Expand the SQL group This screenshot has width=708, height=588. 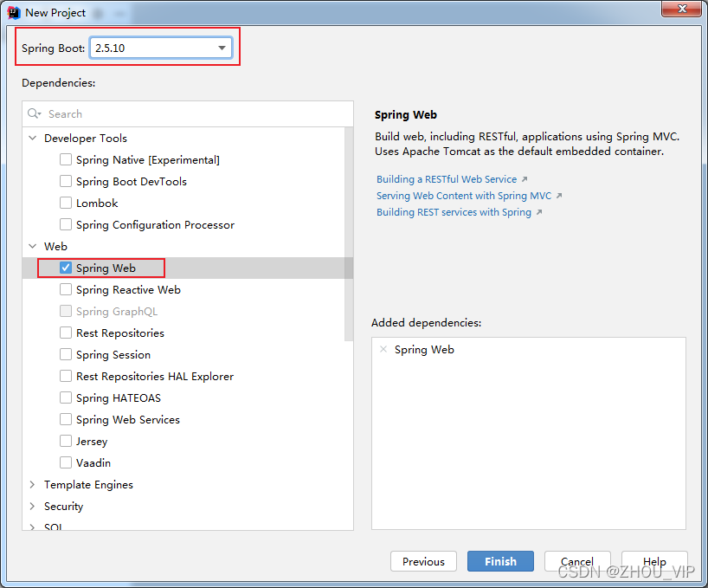pos(33,527)
